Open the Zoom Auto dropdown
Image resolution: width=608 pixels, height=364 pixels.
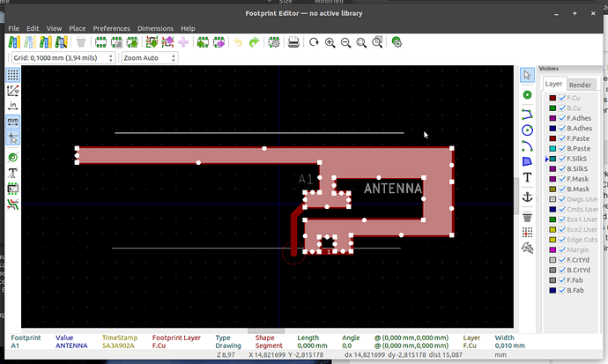pyautogui.click(x=149, y=58)
